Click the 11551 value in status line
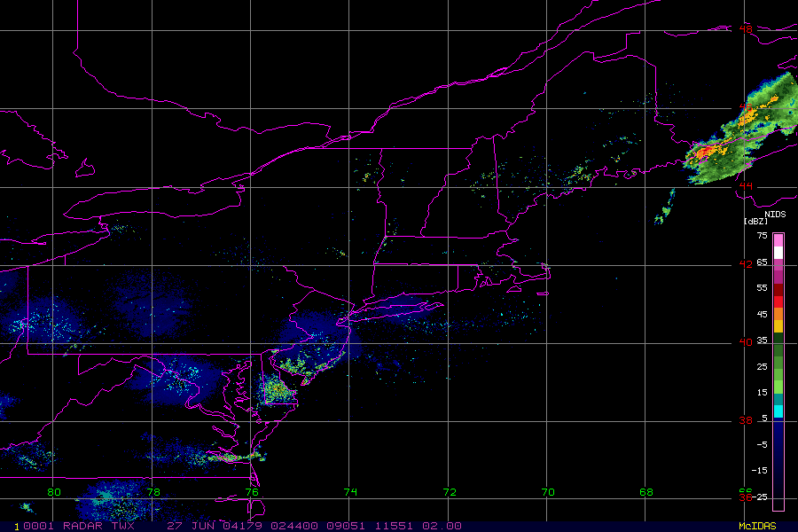Screen dimensions: 798x532 394,526
